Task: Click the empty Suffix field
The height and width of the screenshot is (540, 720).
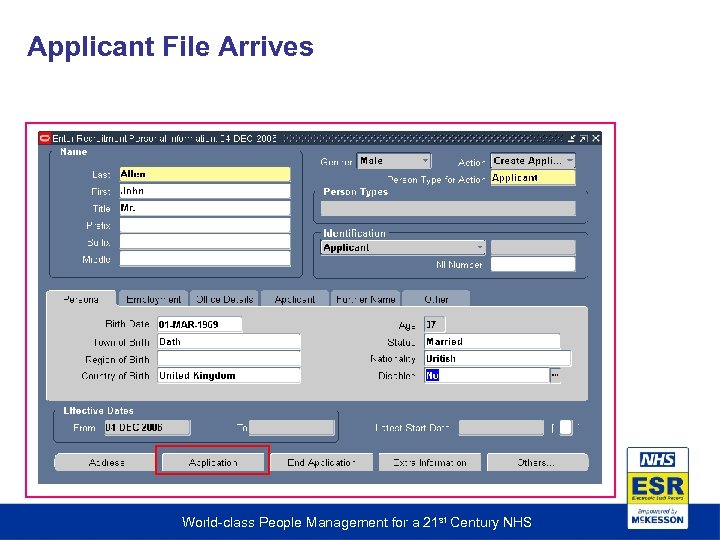Action: (x=205, y=242)
